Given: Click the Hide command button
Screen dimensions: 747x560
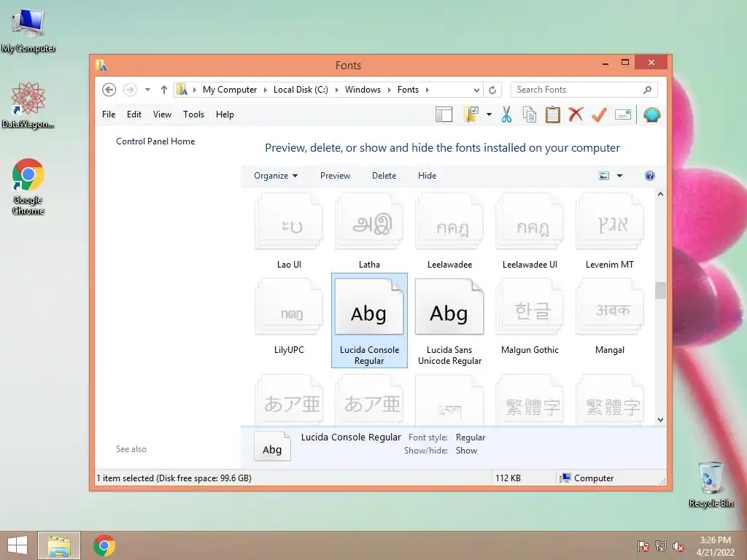Looking at the screenshot, I should click(427, 176).
